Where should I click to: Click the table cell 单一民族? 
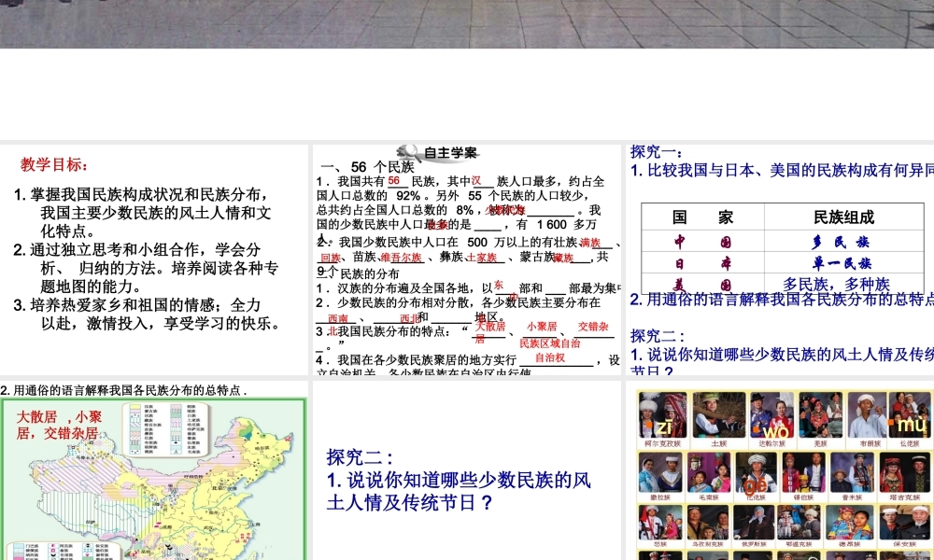point(842,263)
